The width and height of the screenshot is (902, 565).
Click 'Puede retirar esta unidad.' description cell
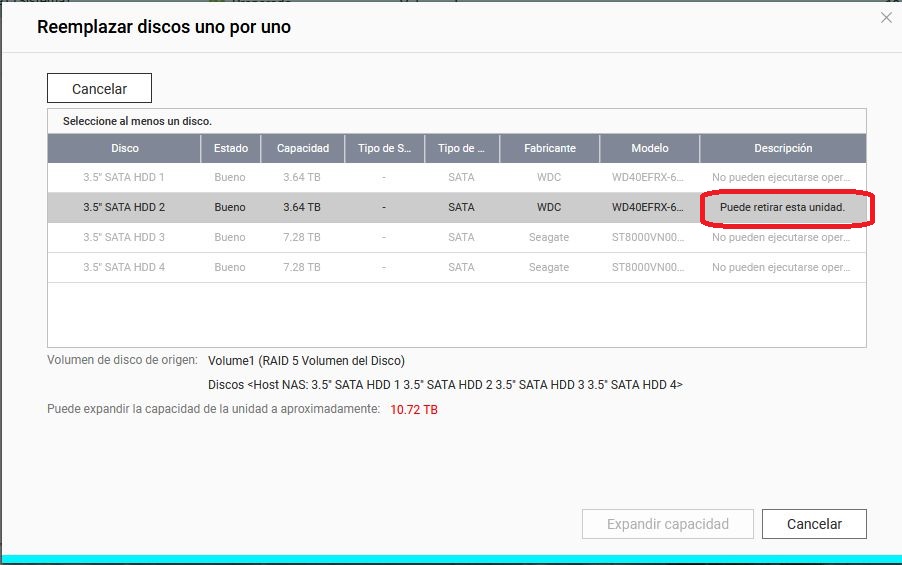tap(783, 208)
